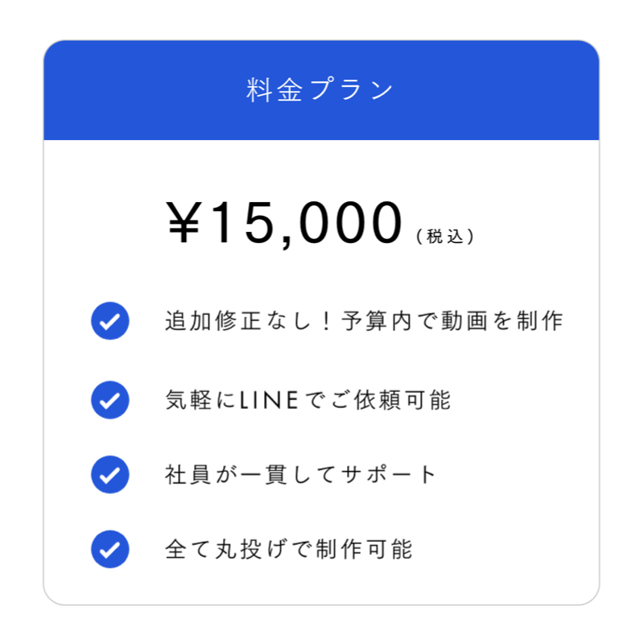Select the ¥15,000 price text

click(284, 223)
